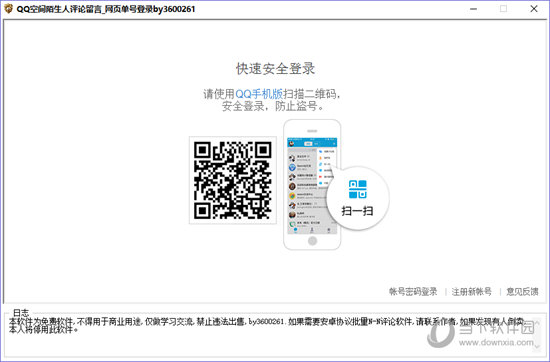Click the phone illustration image
The image size is (550, 362).
tap(312, 185)
